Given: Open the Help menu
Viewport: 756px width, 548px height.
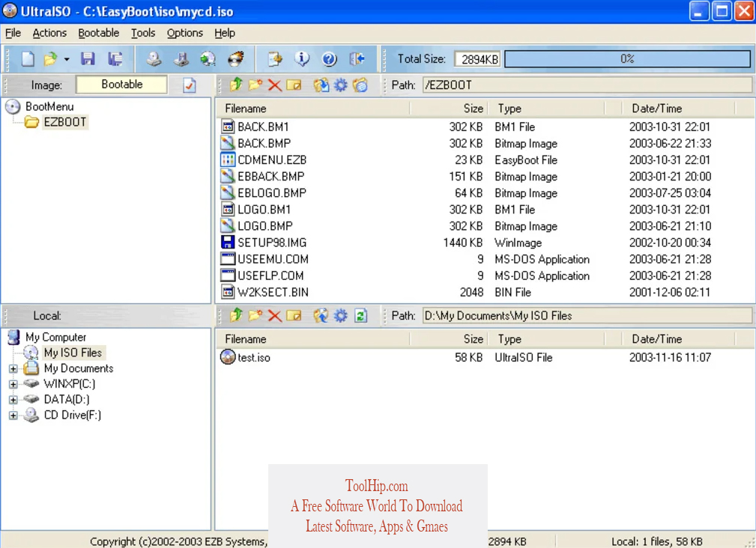Looking at the screenshot, I should pyautogui.click(x=225, y=33).
